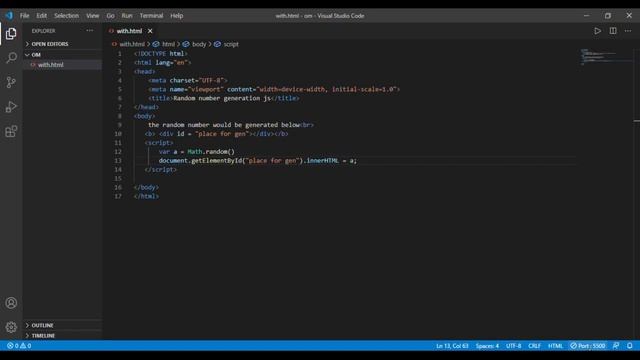Click the Port : 5500 live server status
Screen dimensions: 640x360
(x=588, y=346)
